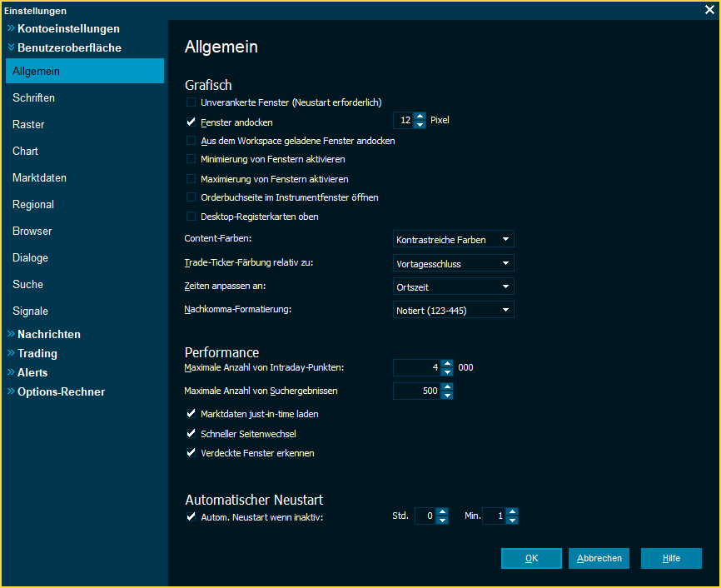Select Schriften in the sidebar
Image resolution: width=721 pixels, height=588 pixels.
(x=34, y=98)
